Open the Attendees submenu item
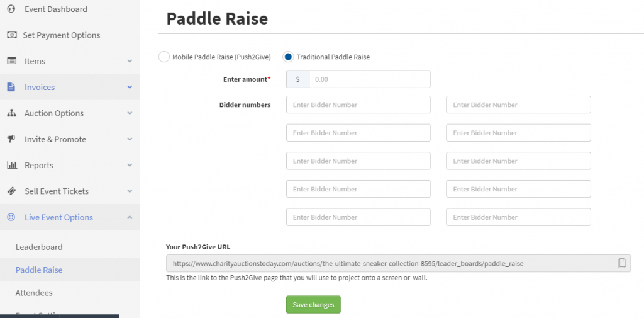The width and height of the screenshot is (644, 318). click(x=34, y=292)
